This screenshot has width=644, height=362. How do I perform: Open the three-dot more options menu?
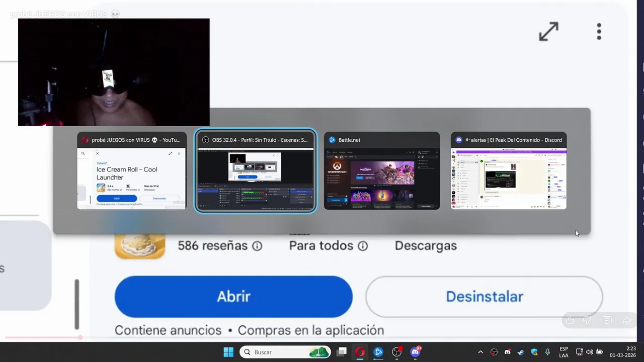click(x=599, y=31)
